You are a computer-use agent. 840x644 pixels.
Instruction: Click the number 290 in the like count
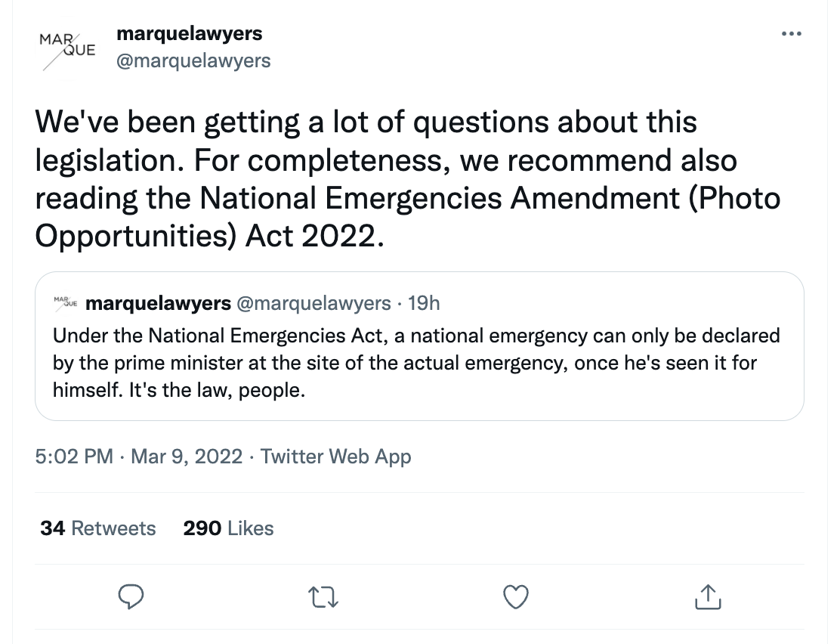pyautogui.click(x=202, y=528)
